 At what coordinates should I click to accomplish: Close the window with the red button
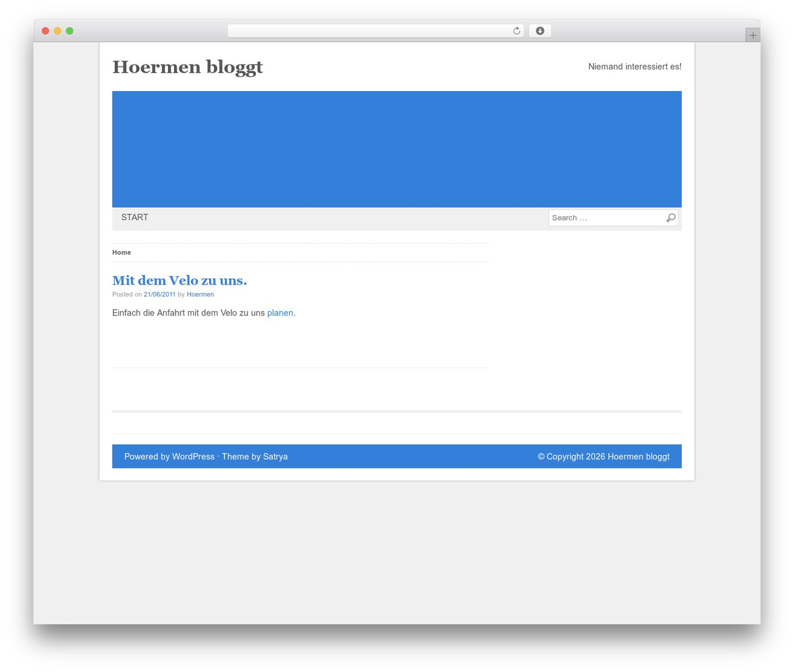tap(45, 31)
